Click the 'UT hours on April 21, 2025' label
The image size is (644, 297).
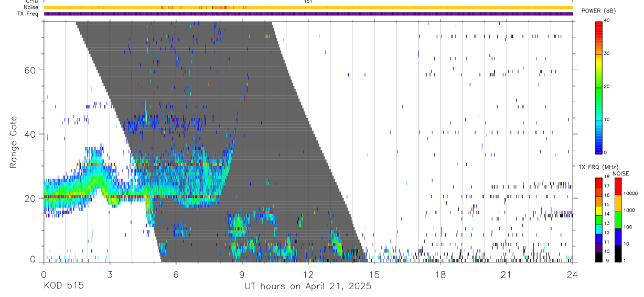tap(308, 287)
